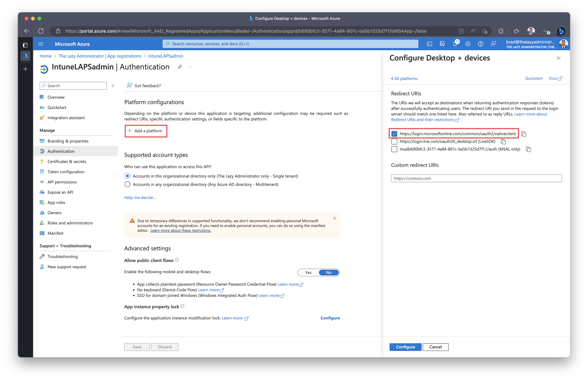Select single tenant account type radio
This screenshot has height=381, width=588.
point(128,176)
